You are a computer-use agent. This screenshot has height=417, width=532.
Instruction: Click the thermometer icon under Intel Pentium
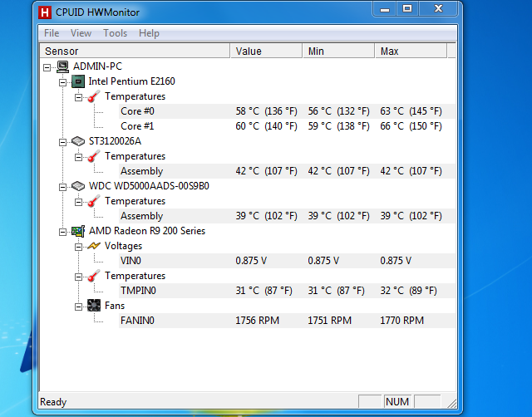[x=93, y=96]
